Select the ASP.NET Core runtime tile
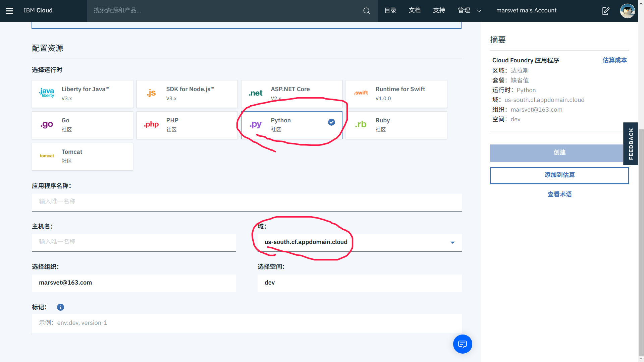This screenshot has width=644, height=362. pyautogui.click(x=292, y=94)
